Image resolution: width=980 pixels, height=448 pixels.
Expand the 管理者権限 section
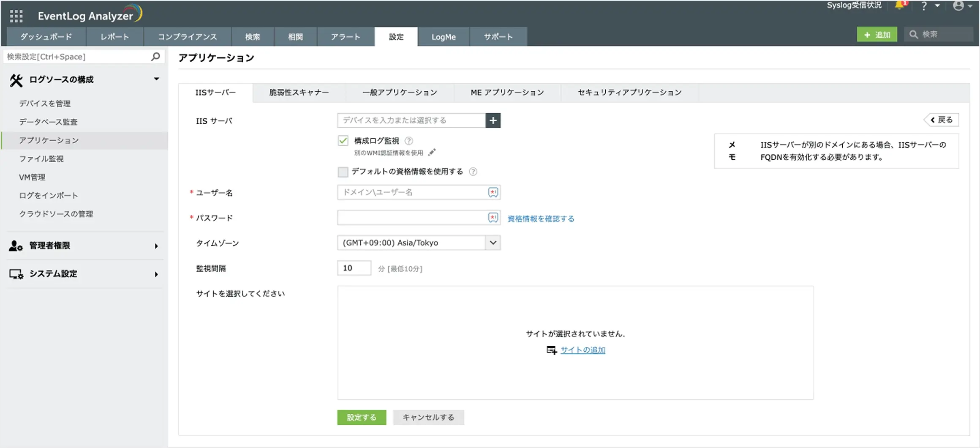156,246
